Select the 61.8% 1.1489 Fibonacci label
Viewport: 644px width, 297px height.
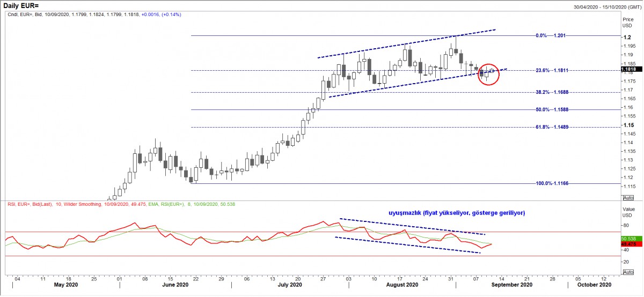(x=552, y=127)
